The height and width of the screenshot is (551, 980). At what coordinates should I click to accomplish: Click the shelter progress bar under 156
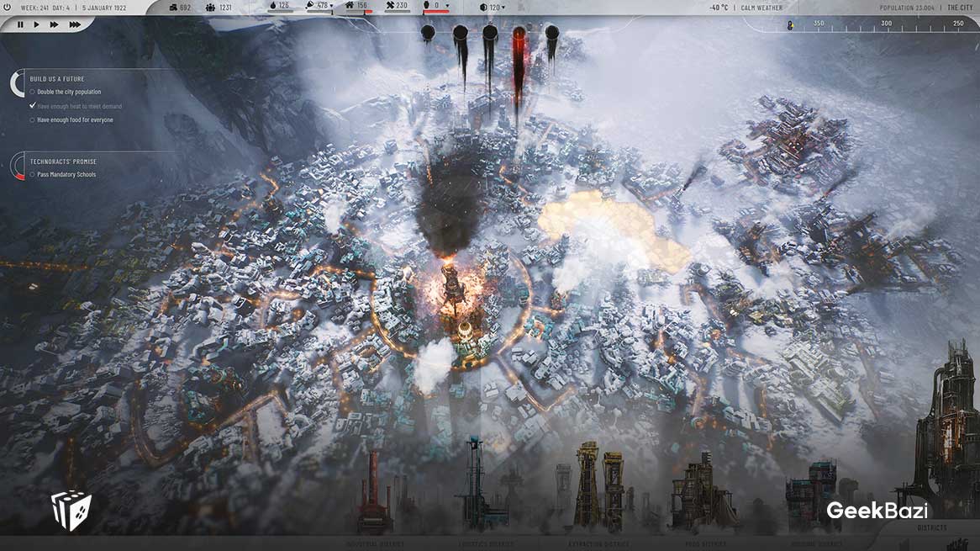pyautogui.click(x=358, y=12)
